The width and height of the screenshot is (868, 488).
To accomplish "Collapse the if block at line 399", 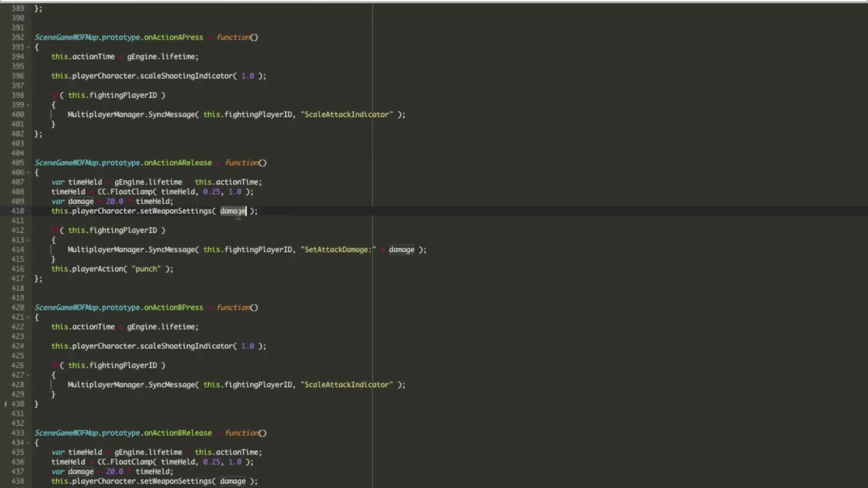I will pos(28,105).
